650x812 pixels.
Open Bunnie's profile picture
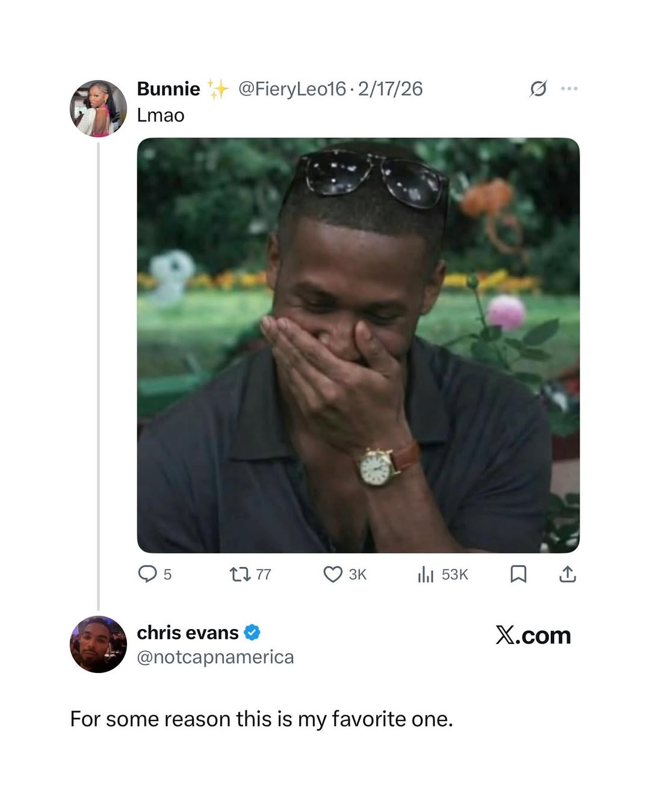click(x=99, y=108)
